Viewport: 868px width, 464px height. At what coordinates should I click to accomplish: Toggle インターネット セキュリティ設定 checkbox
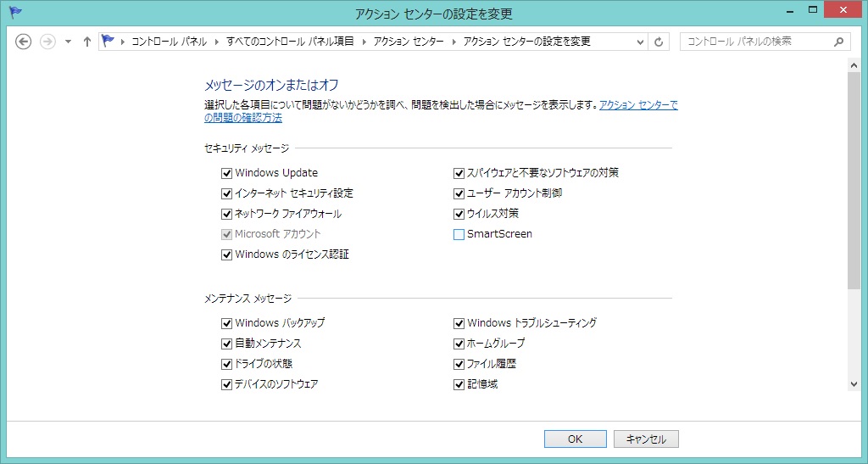click(226, 193)
